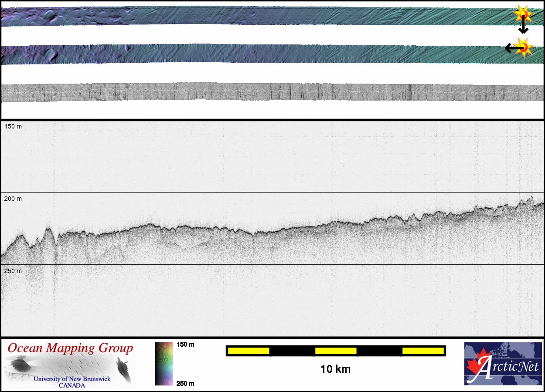
Task: Select the grayscale backscatter strip
Action: click(x=270, y=92)
